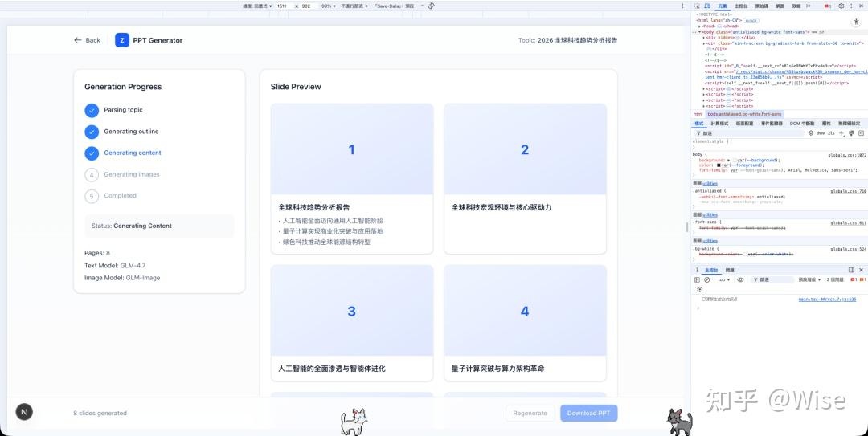Screen dimensions: 868x436
Task: Open the throttling dropdown in device toolbar
Action: 354,6
